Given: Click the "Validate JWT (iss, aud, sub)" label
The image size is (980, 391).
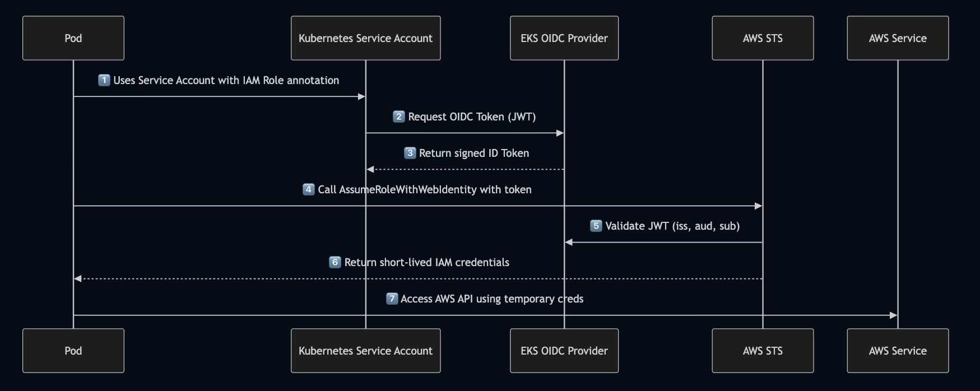Looking at the screenshot, I should (x=672, y=226).
